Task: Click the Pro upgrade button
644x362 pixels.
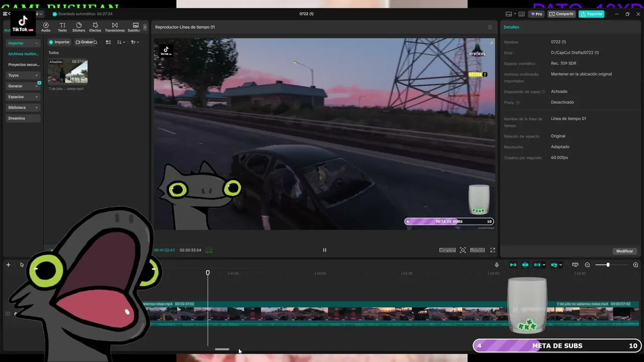Action: pos(536,14)
